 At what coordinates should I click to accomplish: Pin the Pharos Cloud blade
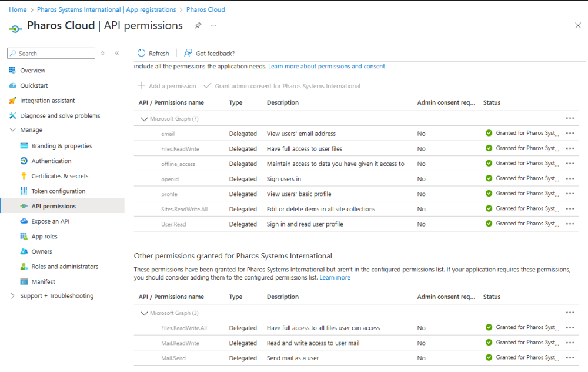[198, 26]
